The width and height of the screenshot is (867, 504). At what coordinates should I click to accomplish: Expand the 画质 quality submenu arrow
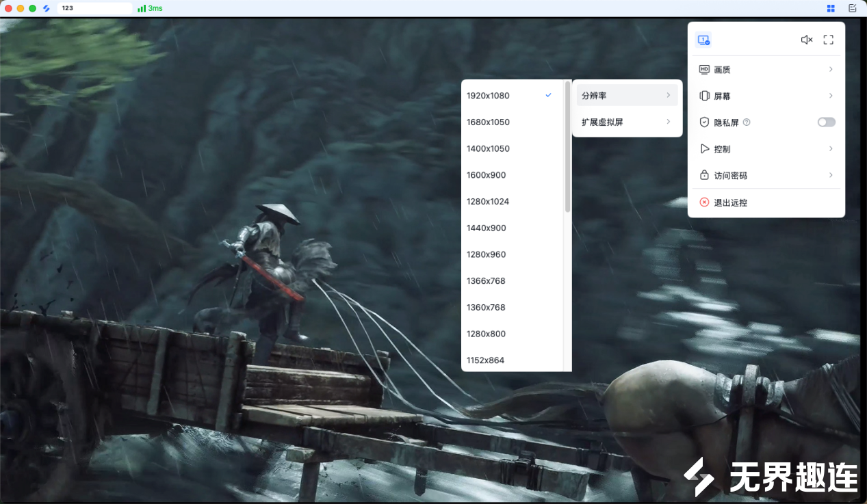pos(831,69)
